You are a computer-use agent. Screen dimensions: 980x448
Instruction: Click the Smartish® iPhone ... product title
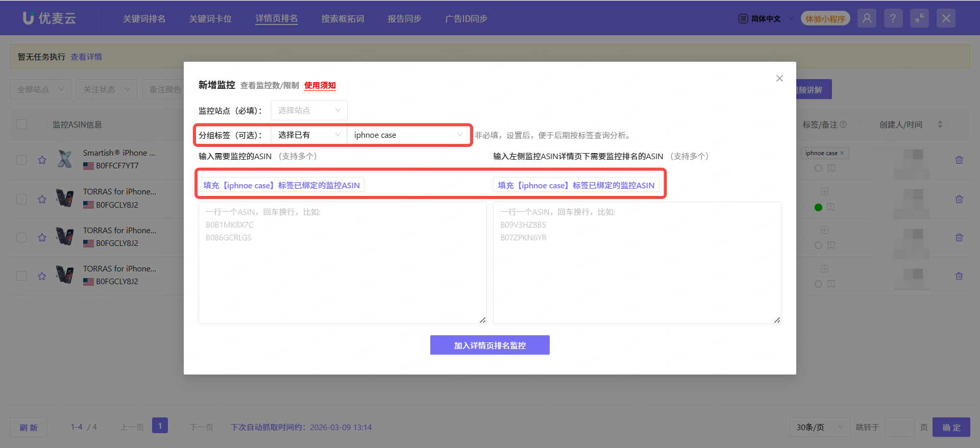(x=119, y=153)
